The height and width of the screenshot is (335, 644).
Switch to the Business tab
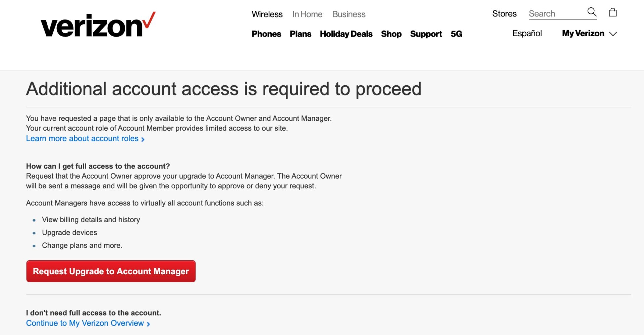(x=348, y=14)
